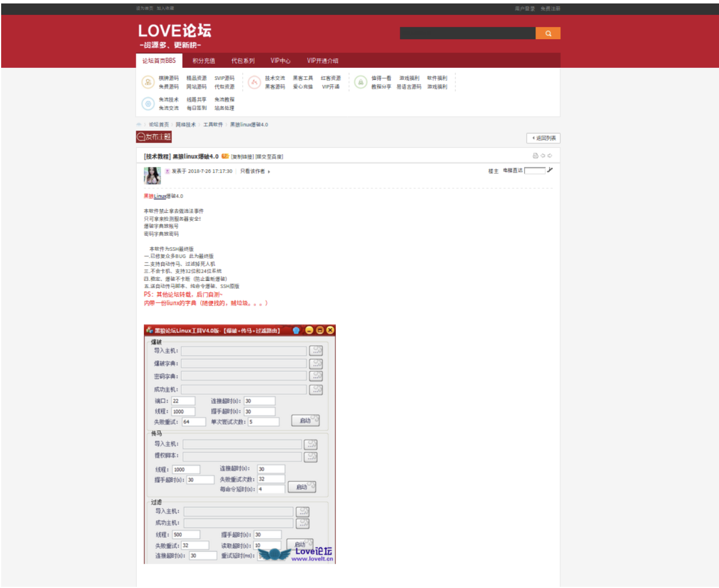Click the 免费注册 link

550,9
